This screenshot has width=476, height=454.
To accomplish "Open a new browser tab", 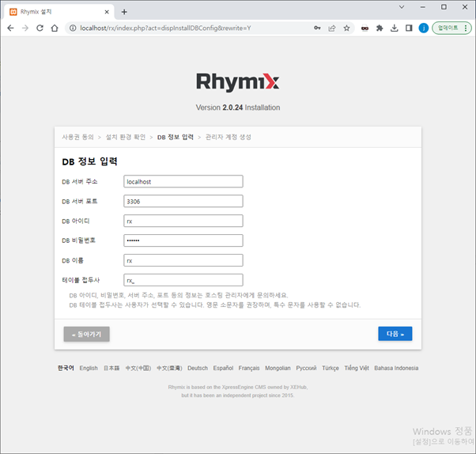I will (124, 12).
